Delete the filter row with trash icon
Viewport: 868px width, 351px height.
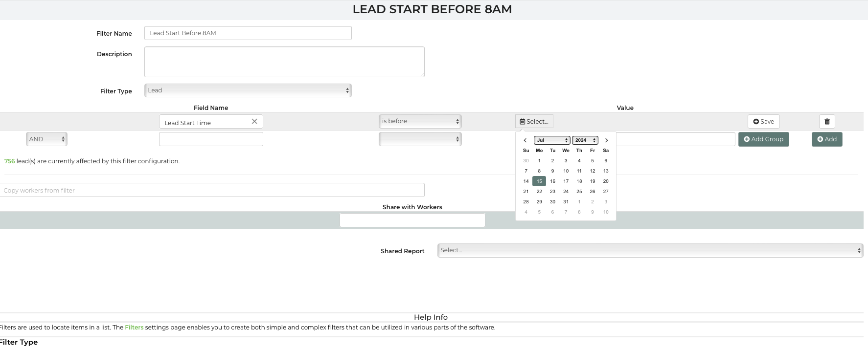(826, 122)
